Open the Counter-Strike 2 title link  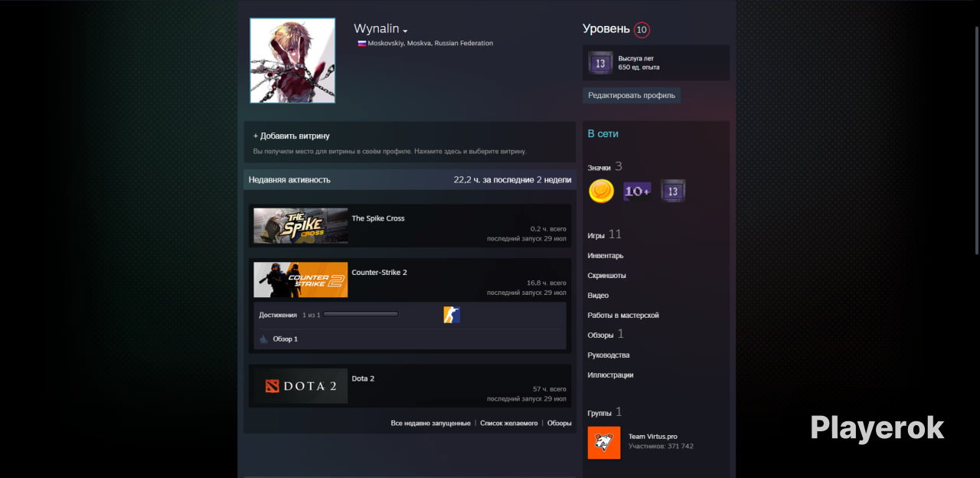click(x=380, y=273)
